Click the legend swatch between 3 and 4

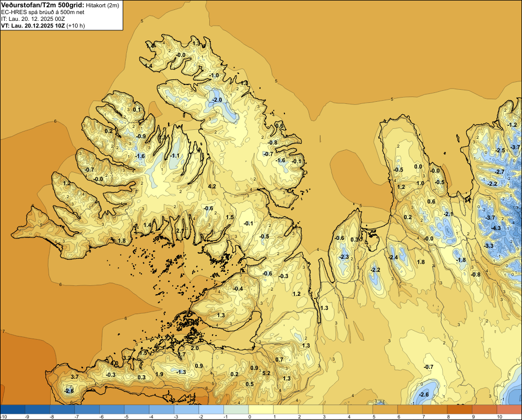click(x=336, y=410)
